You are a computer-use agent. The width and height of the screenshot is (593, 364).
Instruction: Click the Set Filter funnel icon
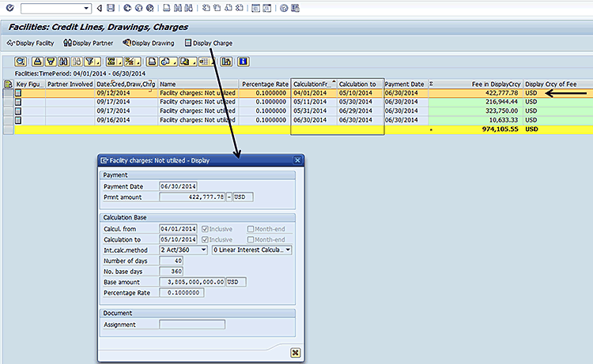tap(91, 62)
